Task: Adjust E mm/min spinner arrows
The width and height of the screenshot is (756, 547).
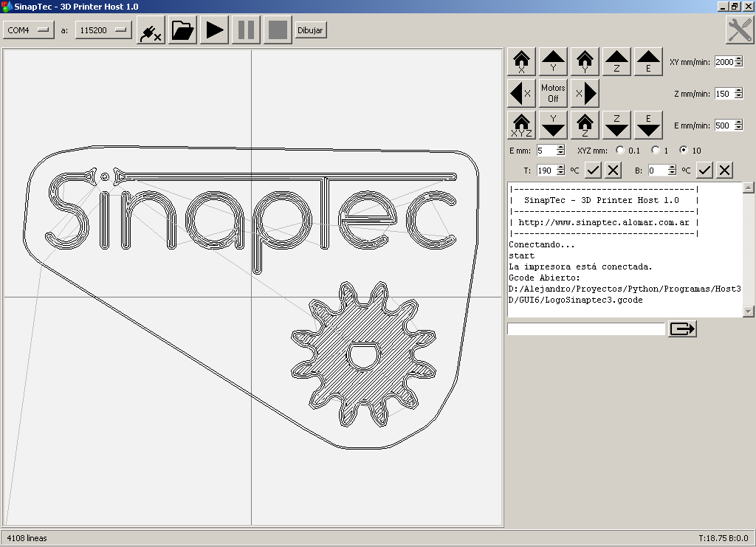Action: 738,125
